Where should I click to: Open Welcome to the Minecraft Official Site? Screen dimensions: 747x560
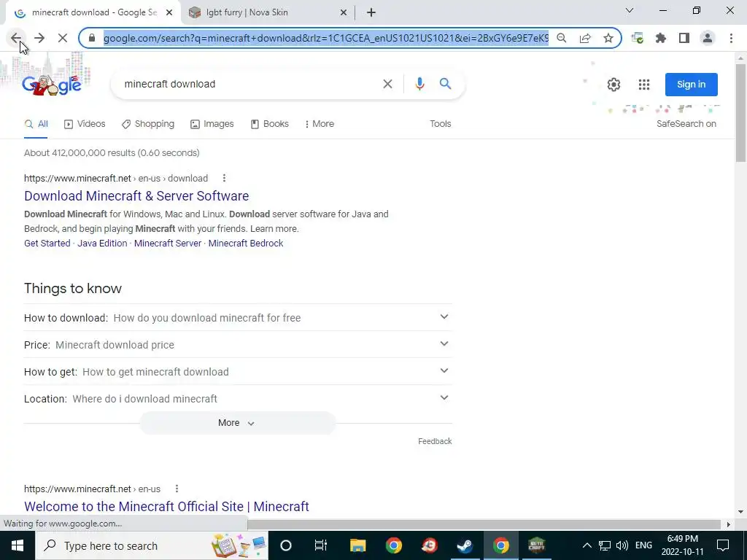tap(166, 506)
